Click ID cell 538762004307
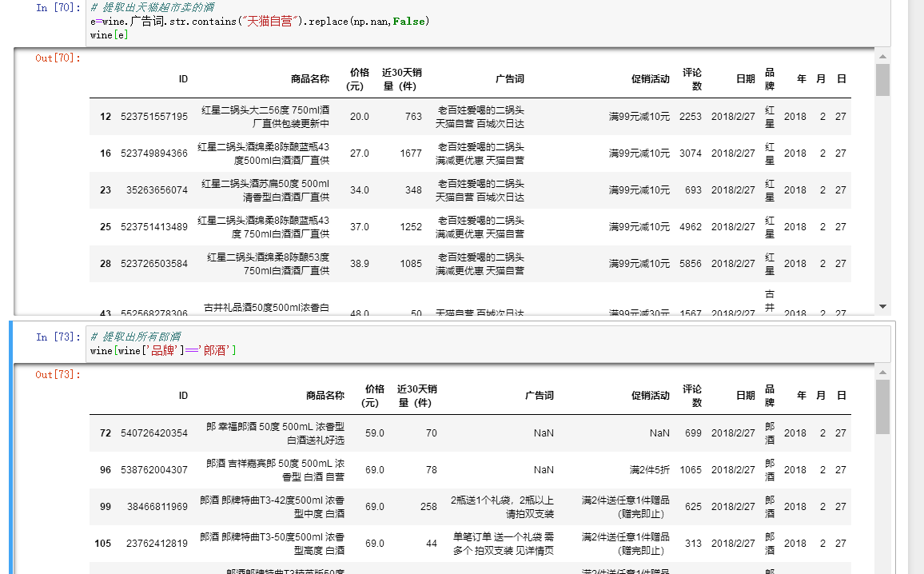This screenshot has height=574, width=924. pyautogui.click(x=154, y=470)
